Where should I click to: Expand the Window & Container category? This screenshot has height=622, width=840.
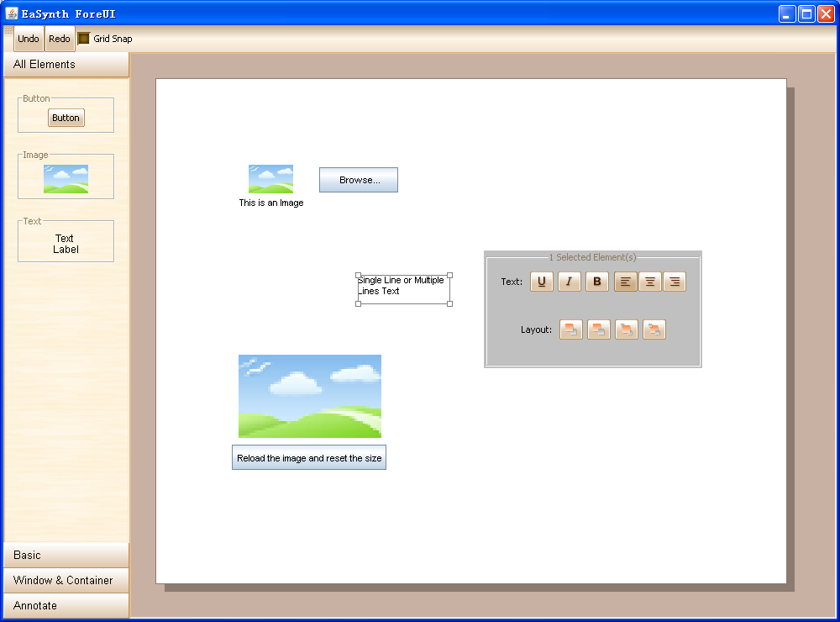66,580
